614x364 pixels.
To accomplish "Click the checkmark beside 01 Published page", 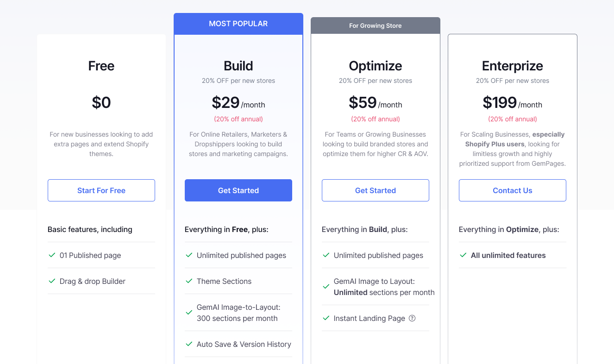I will 52,255.
